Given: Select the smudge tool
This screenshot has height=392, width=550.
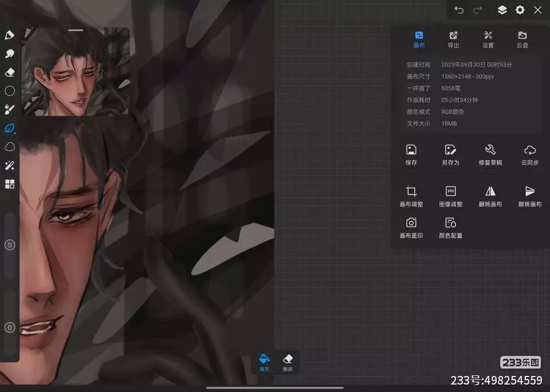Looking at the screenshot, I should 10,53.
